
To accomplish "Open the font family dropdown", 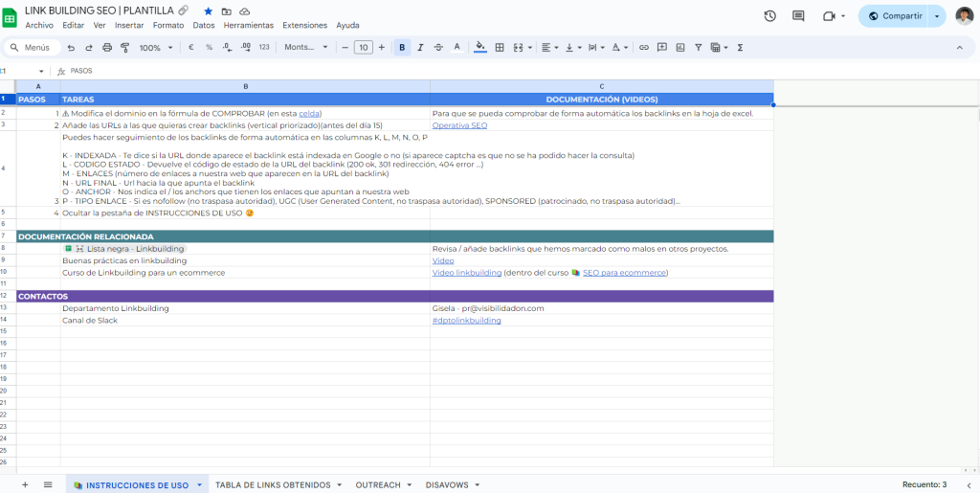I will click(x=306, y=47).
